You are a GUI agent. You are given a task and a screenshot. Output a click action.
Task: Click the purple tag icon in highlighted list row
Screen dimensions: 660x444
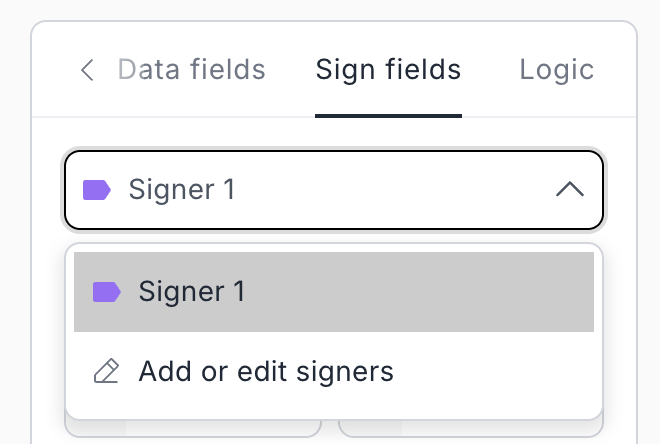click(x=106, y=292)
